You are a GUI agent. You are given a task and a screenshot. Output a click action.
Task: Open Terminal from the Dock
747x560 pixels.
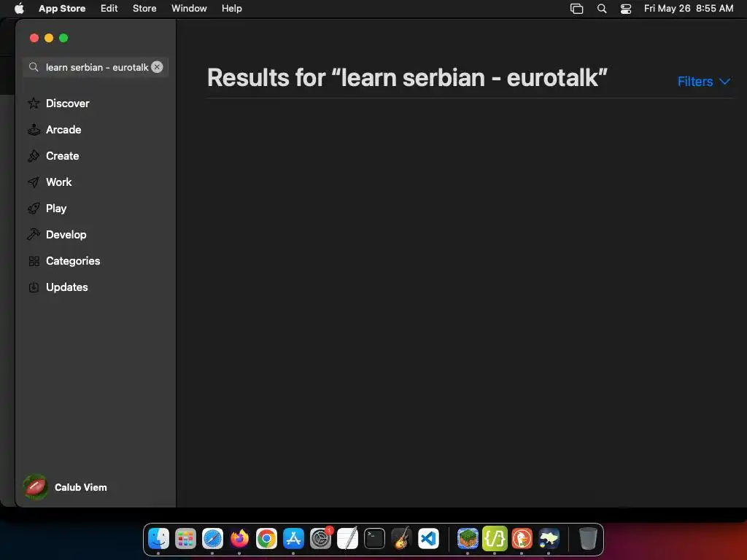(x=374, y=539)
